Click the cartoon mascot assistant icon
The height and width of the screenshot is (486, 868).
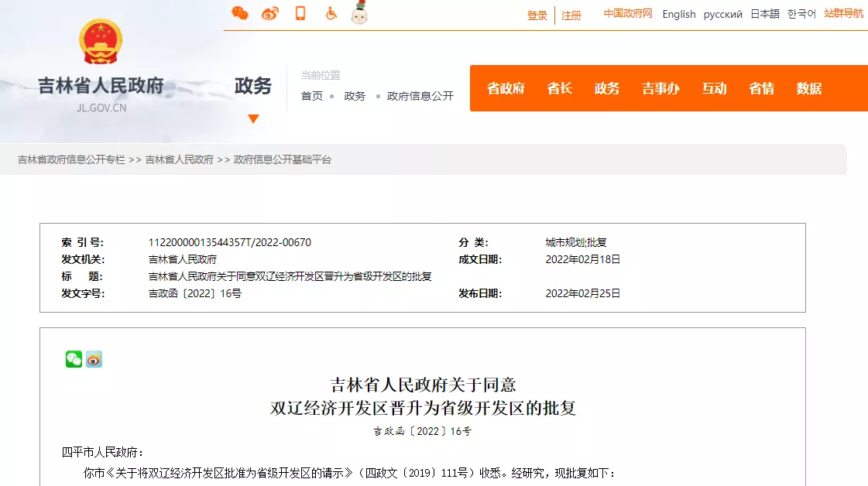tap(359, 13)
